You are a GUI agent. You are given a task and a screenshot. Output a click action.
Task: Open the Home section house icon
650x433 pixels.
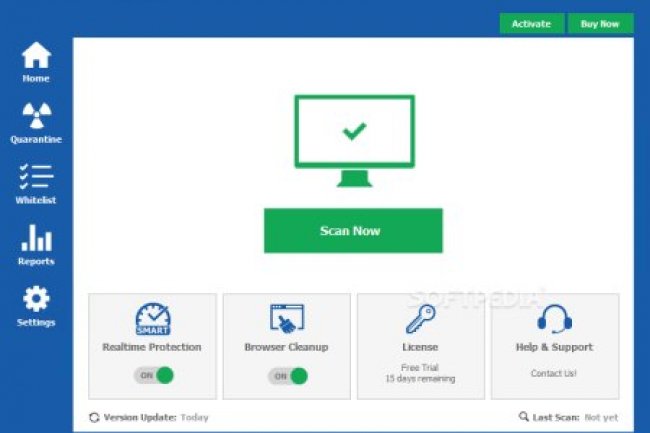tap(36, 55)
